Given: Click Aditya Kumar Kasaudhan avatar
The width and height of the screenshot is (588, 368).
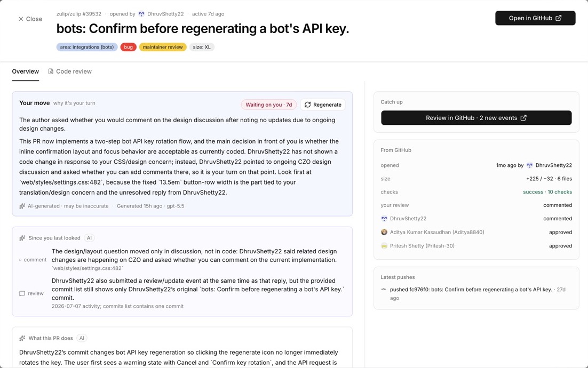Looking at the screenshot, I should tap(384, 232).
